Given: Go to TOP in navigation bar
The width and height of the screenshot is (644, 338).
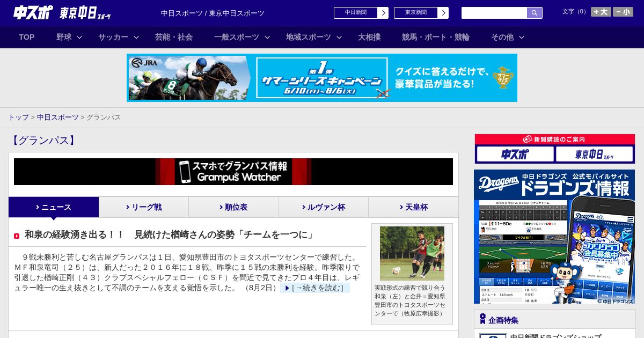Looking at the screenshot, I should pyautogui.click(x=27, y=37).
